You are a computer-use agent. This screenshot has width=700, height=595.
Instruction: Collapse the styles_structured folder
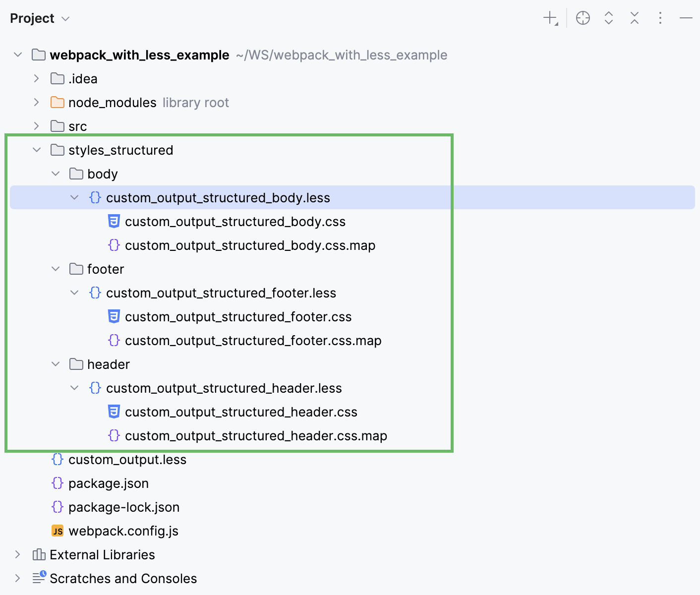point(36,150)
